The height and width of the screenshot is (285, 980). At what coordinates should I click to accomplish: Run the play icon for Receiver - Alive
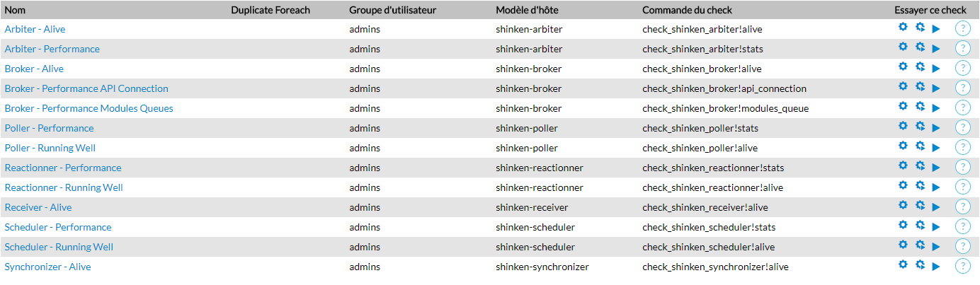(x=935, y=208)
